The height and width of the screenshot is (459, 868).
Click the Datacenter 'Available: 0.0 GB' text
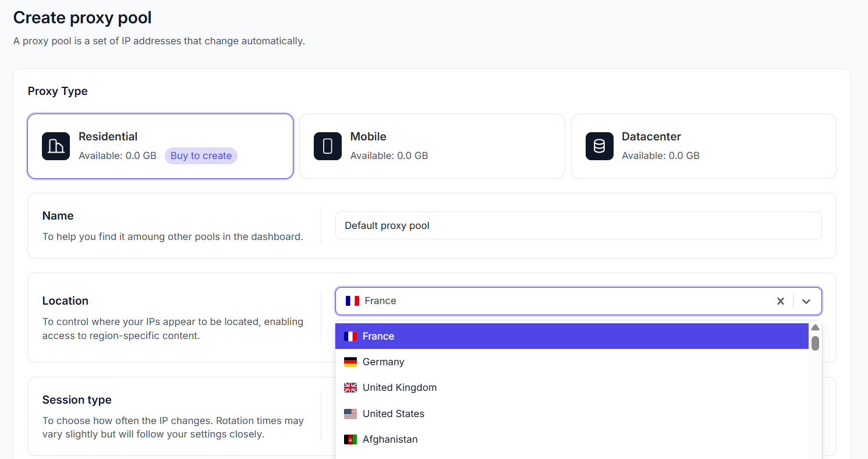(x=661, y=156)
